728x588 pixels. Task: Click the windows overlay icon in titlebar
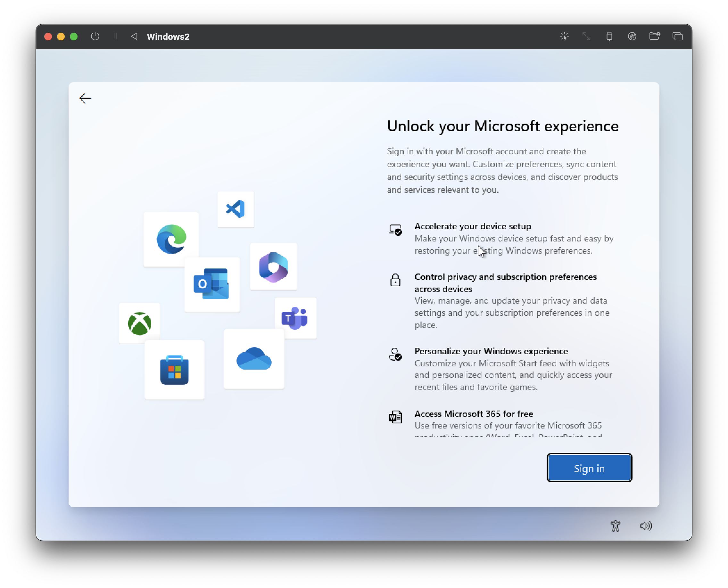pyautogui.click(x=677, y=36)
